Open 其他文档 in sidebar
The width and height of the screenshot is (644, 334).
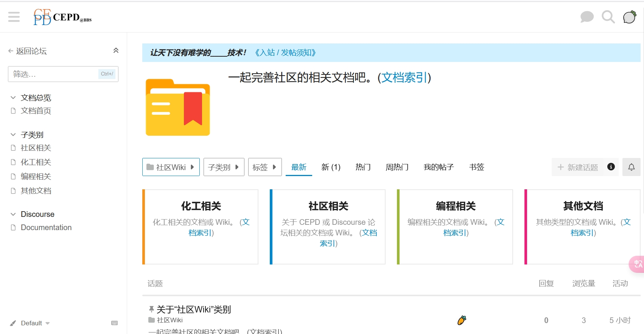pos(36,191)
